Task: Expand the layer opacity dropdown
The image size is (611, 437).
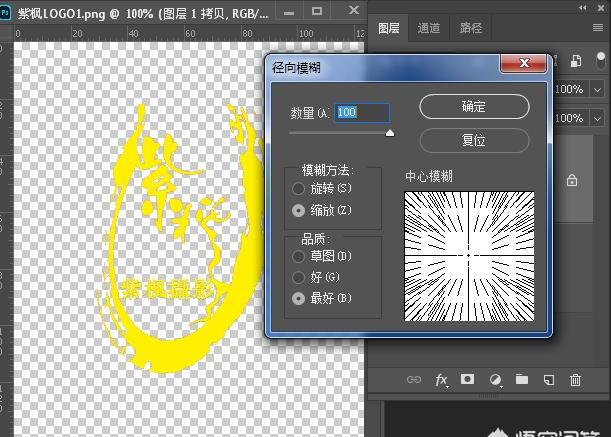Action: point(598,89)
